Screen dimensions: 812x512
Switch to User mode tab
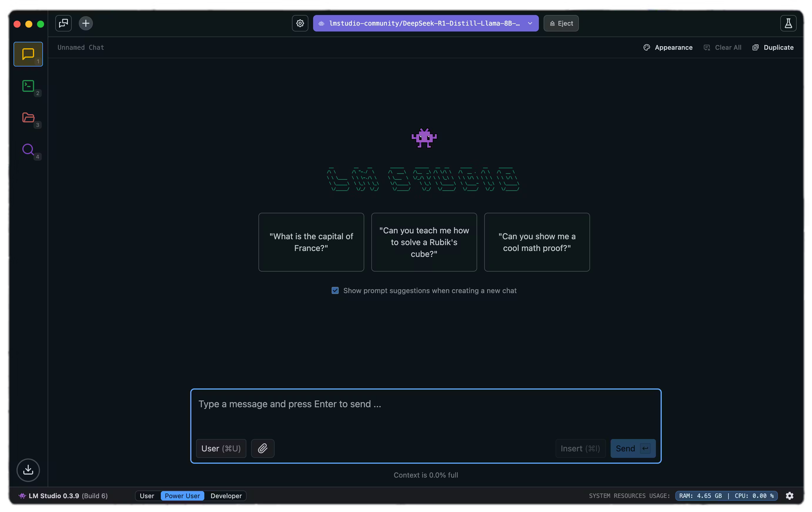click(x=147, y=495)
